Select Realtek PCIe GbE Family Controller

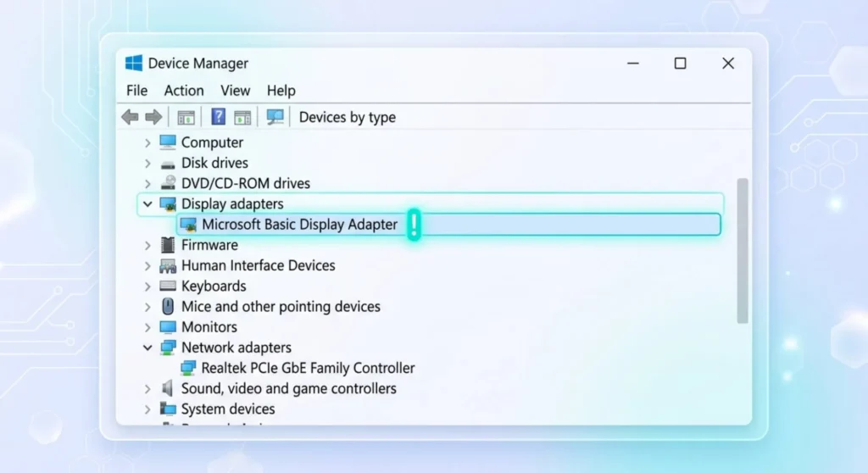[x=308, y=368]
